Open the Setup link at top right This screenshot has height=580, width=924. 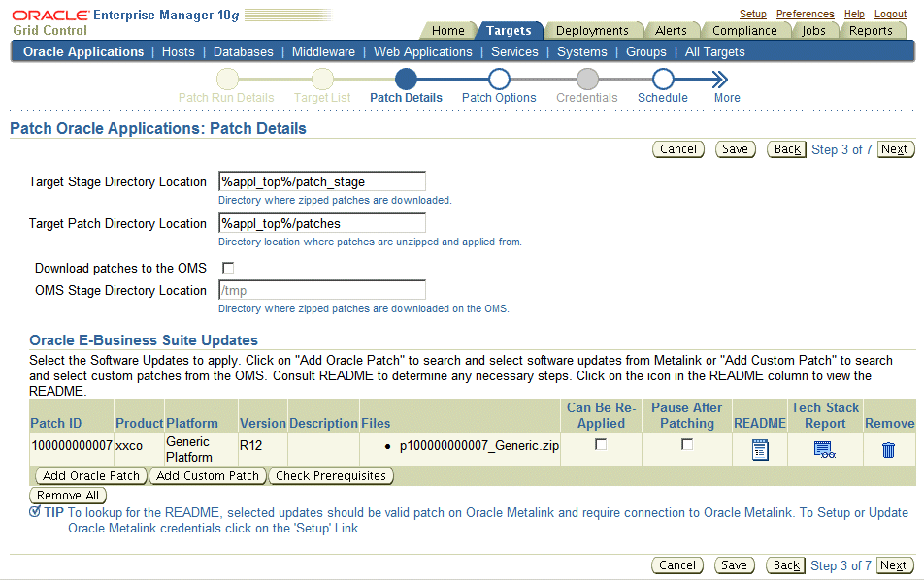pos(752,14)
